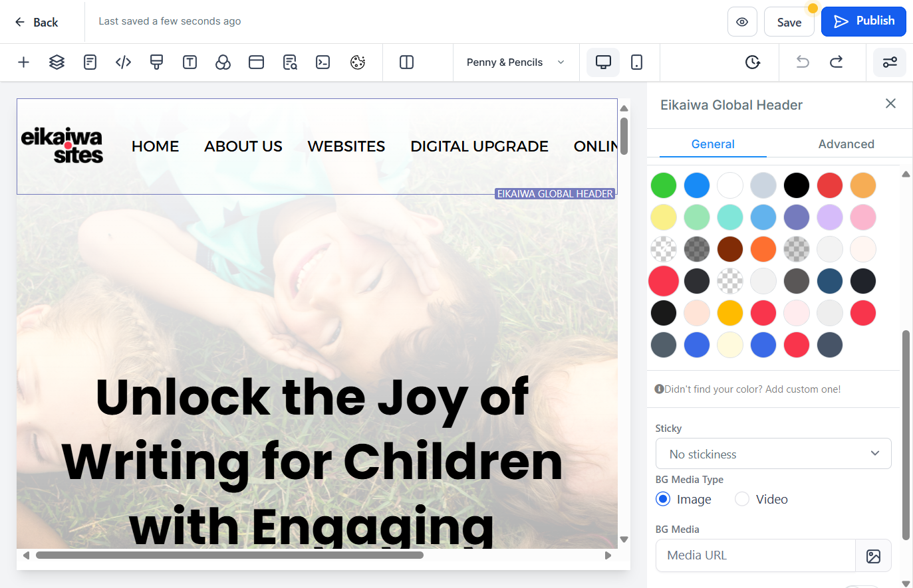This screenshot has width=913, height=588.
Task: Click HOME in the site header
Action: [155, 146]
